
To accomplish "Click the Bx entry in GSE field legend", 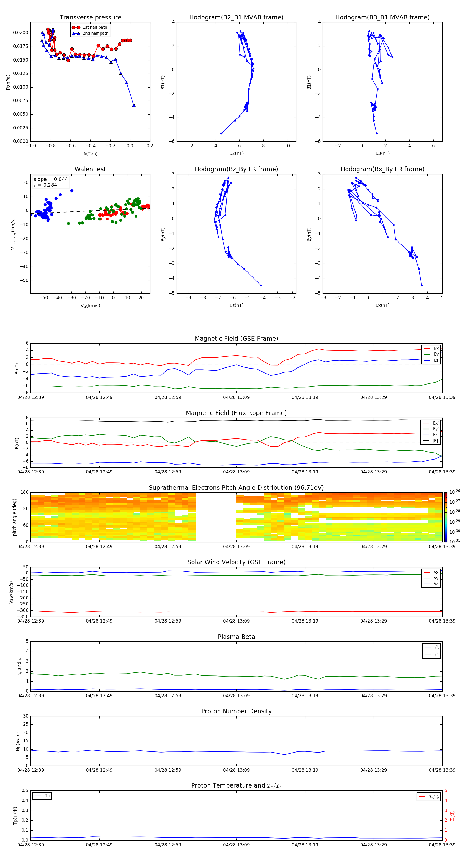I will pos(431,349).
